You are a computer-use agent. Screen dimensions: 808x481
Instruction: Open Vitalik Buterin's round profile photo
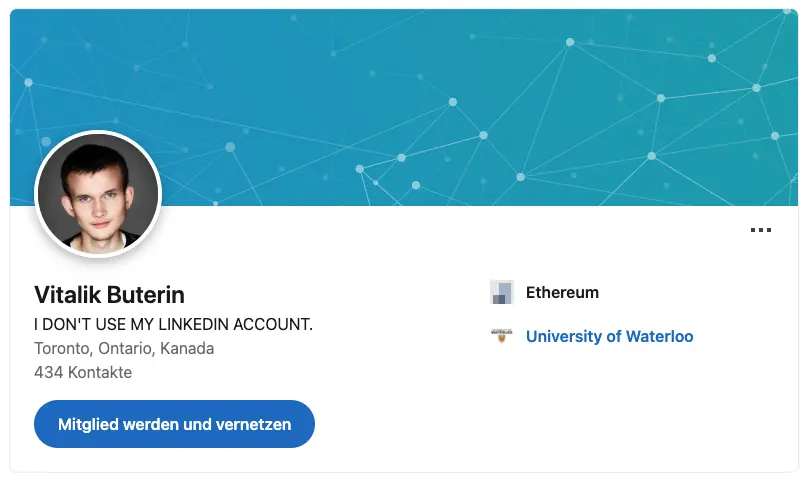(98, 194)
